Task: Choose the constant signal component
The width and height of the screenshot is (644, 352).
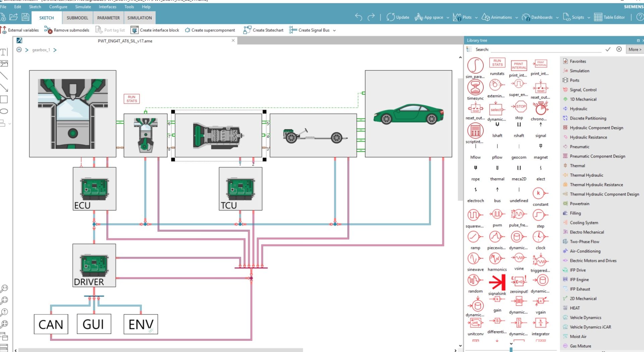Action: point(540,193)
